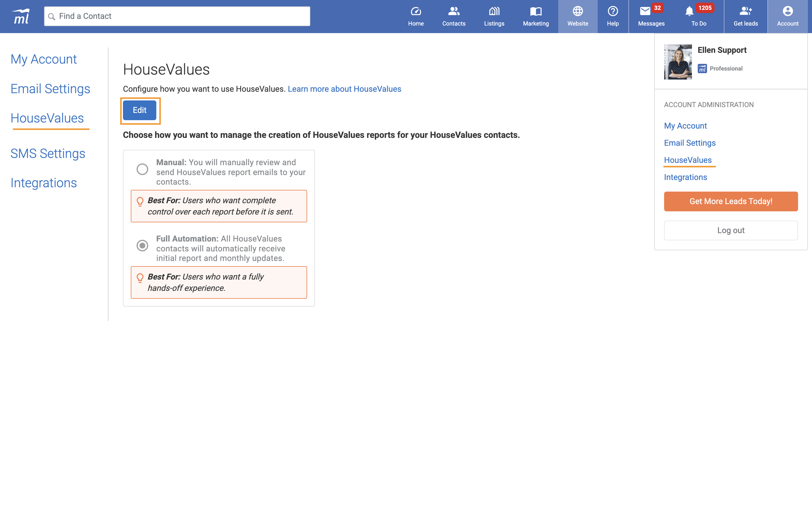Open SMS Settings in left sidebar

click(48, 154)
